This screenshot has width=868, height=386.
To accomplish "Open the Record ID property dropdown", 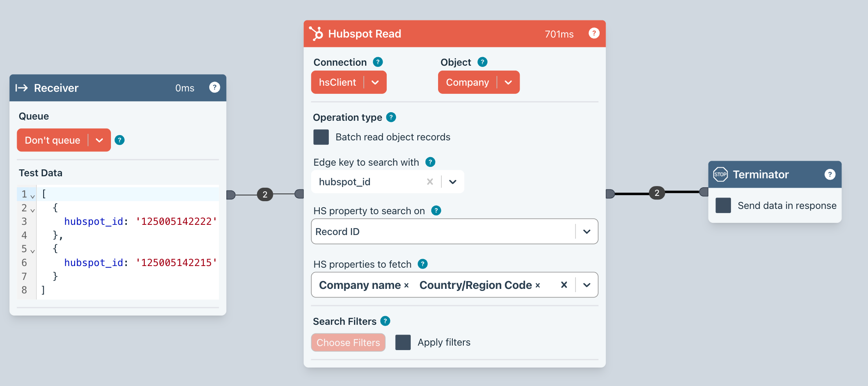I will point(454,232).
